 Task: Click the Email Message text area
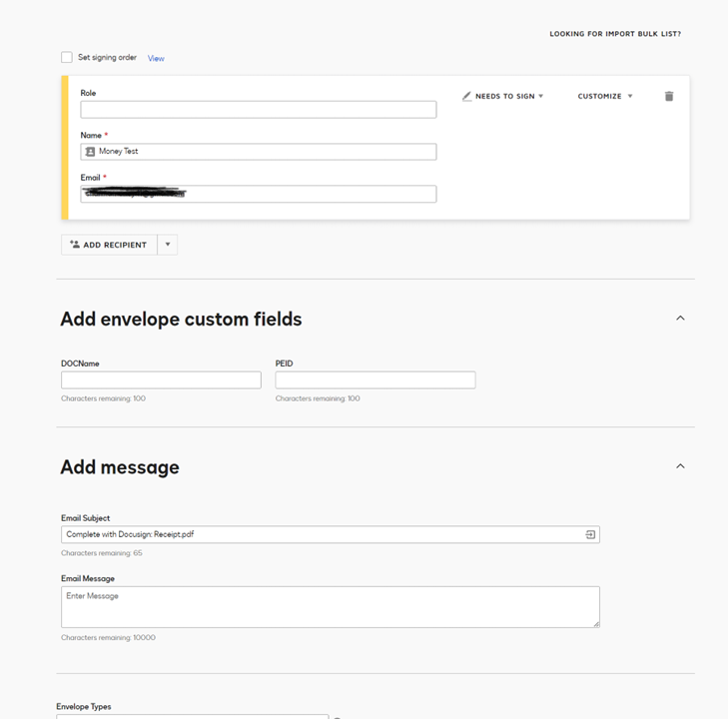coord(331,607)
